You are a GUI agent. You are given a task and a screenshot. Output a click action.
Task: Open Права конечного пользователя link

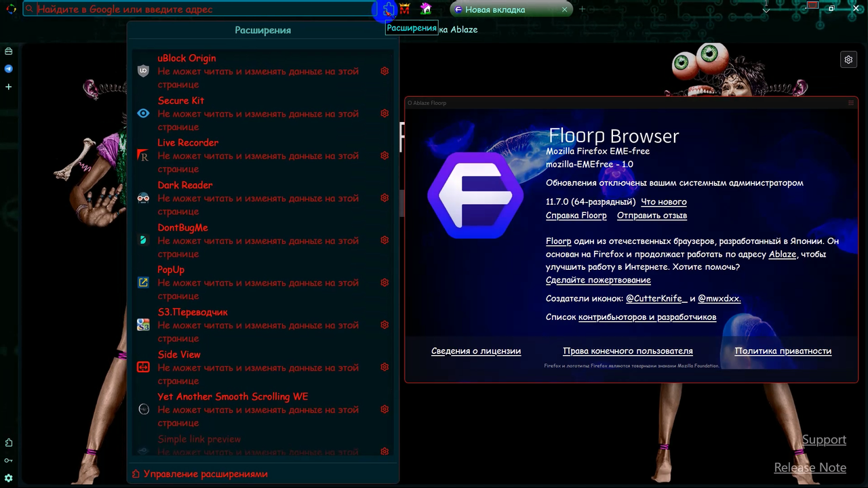click(x=628, y=351)
